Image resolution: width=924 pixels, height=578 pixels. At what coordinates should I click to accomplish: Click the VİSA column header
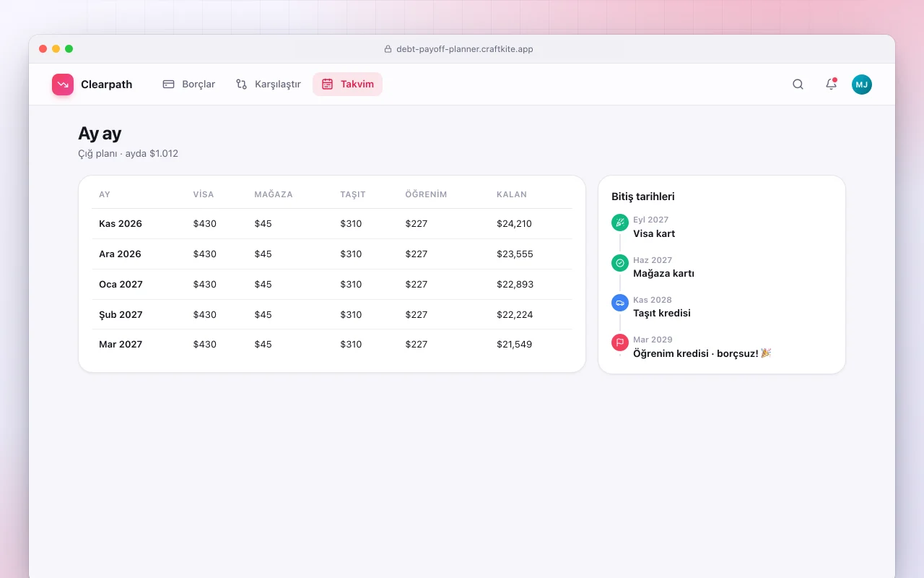(204, 194)
